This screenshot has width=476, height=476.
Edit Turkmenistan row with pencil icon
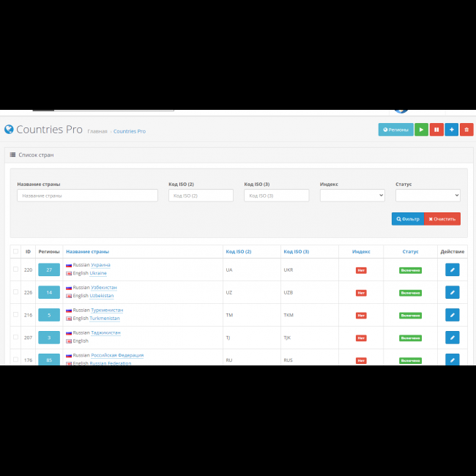453,316
